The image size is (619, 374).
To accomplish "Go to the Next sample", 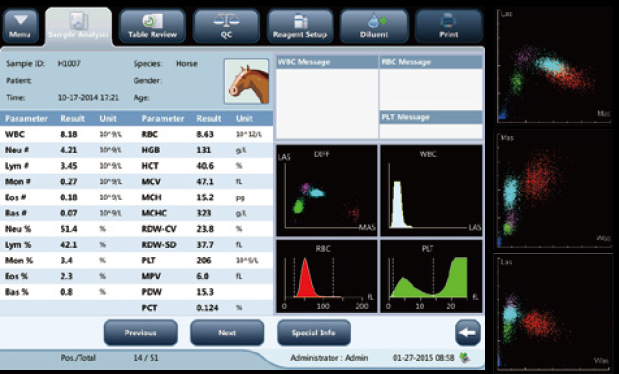I will coord(227,333).
